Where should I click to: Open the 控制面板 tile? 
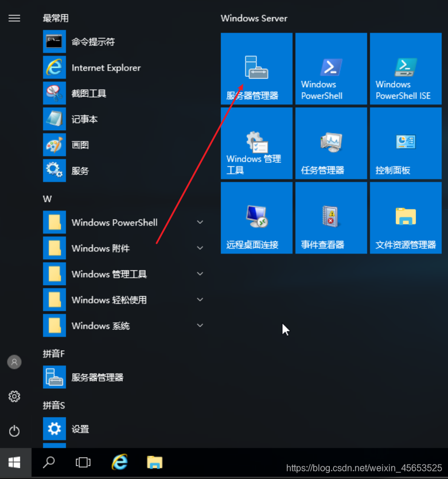406,143
